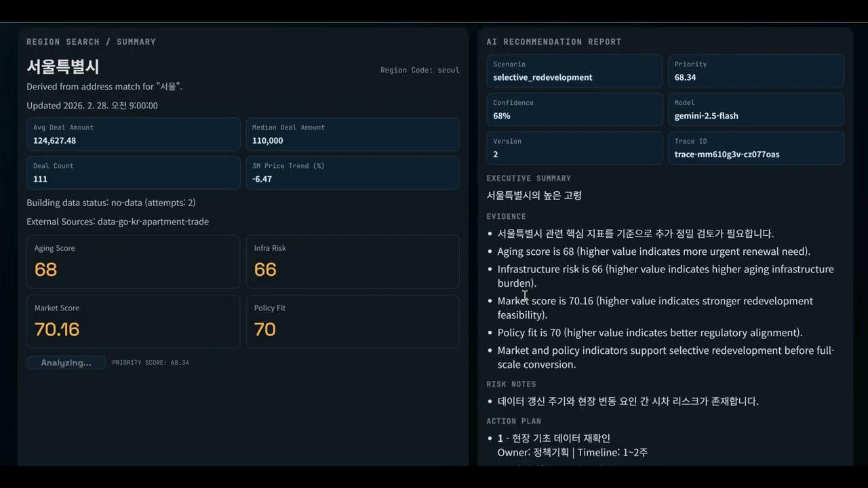Click the Priority 68.34 card
Screen dimensions: 868x488
coord(756,71)
